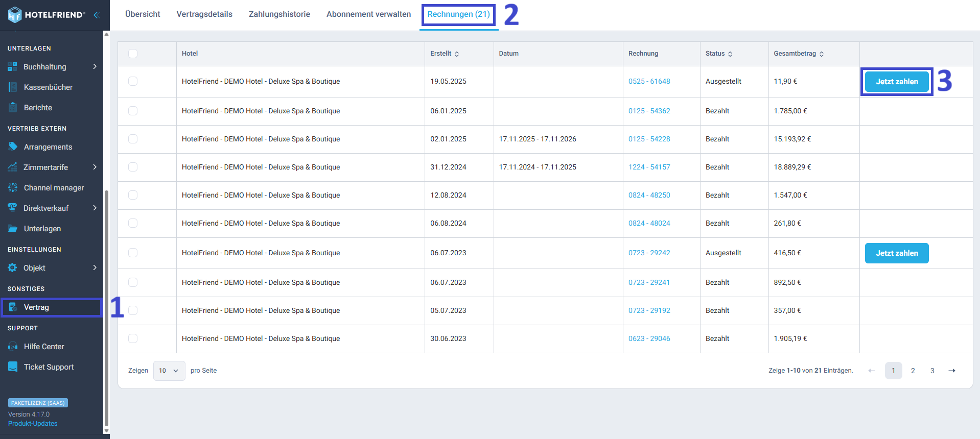Collapse the sidebar with the double-chevron icon
The image size is (980, 439).
96,15
